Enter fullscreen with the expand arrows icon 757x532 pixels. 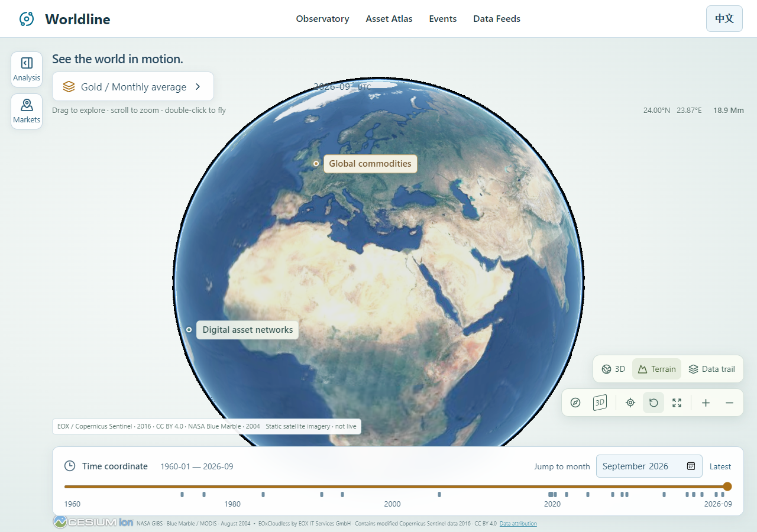click(x=677, y=403)
